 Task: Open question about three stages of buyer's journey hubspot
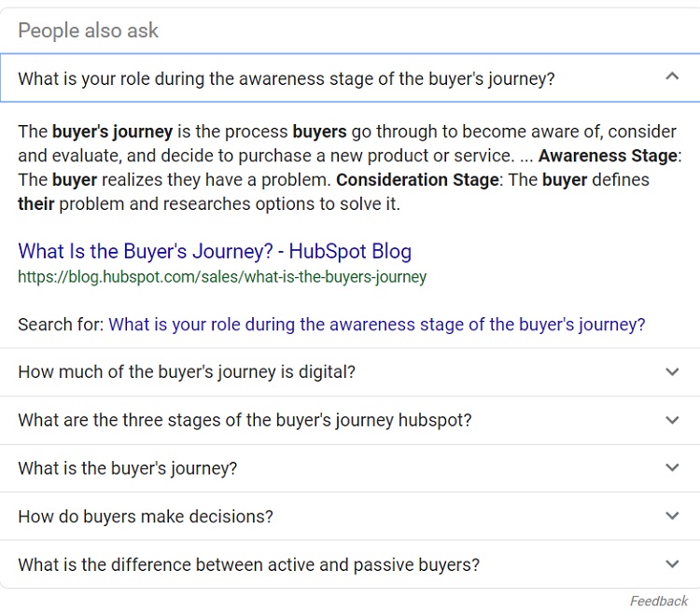pos(245,420)
